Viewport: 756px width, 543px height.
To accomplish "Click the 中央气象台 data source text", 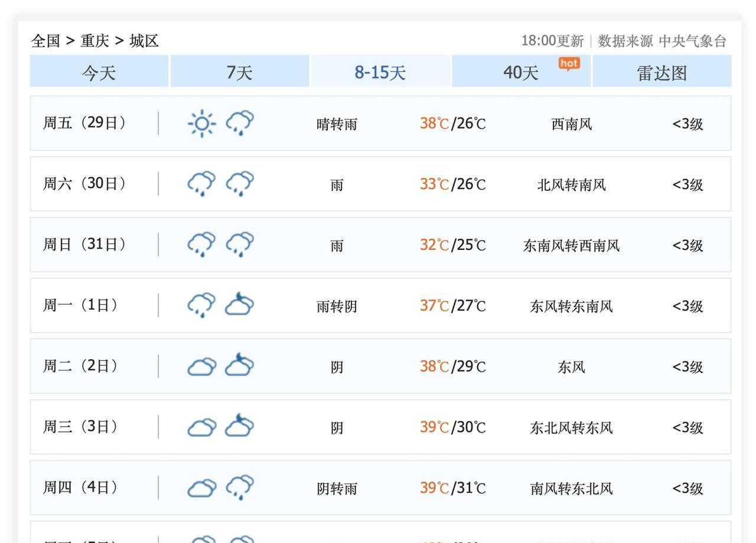I will [692, 41].
